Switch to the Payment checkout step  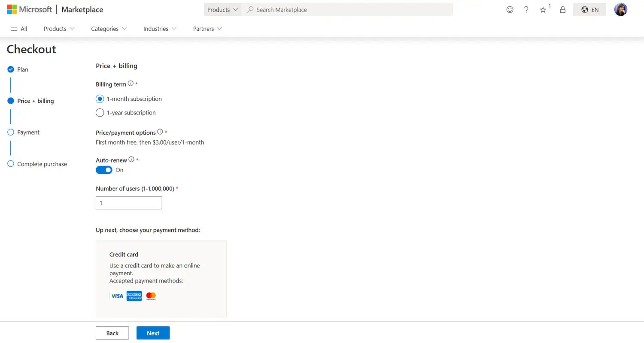pos(28,132)
